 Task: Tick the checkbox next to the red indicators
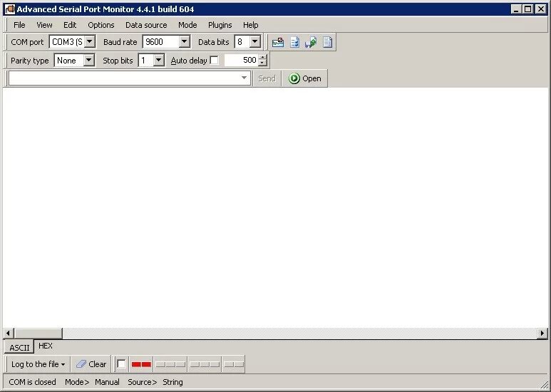click(x=121, y=364)
